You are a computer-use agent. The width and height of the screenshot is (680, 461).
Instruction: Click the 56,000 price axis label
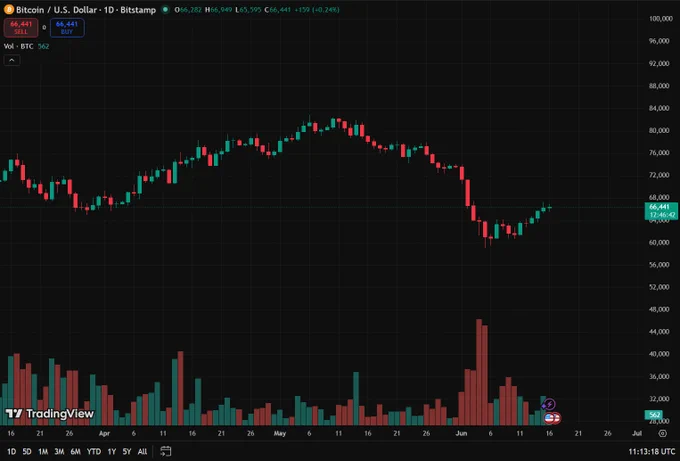click(659, 265)
